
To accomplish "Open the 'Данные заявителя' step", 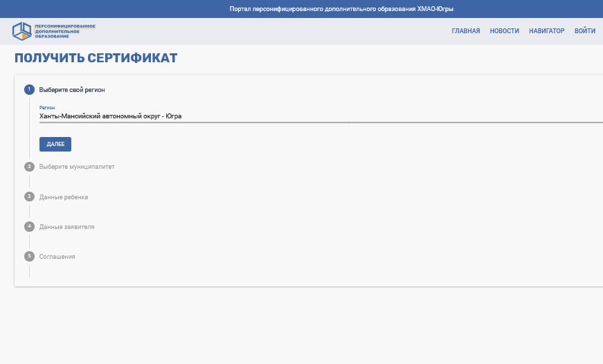I will click(66, 227).
